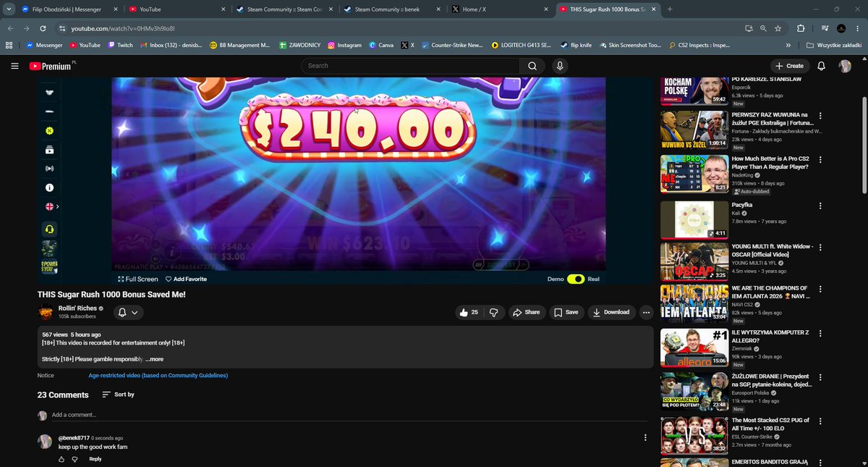Switch to the YouTube browser tab

coord(177,9)
